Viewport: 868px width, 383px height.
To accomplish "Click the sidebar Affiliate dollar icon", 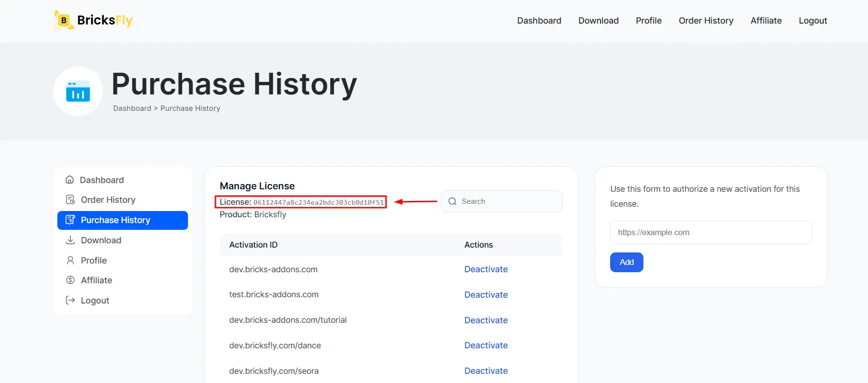I will pos(70,280).
